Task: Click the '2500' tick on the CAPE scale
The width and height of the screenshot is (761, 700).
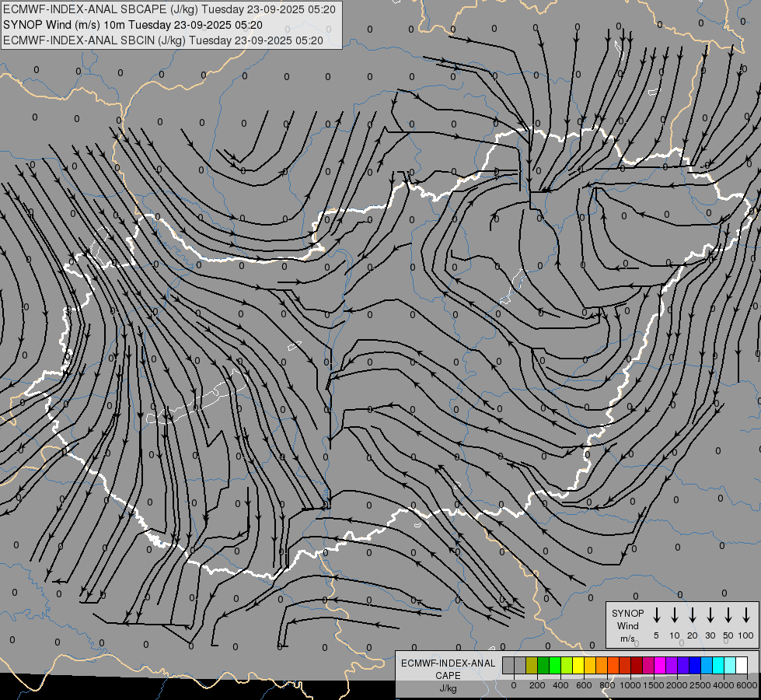Action: pyautogui.click(x=700, y=685)
